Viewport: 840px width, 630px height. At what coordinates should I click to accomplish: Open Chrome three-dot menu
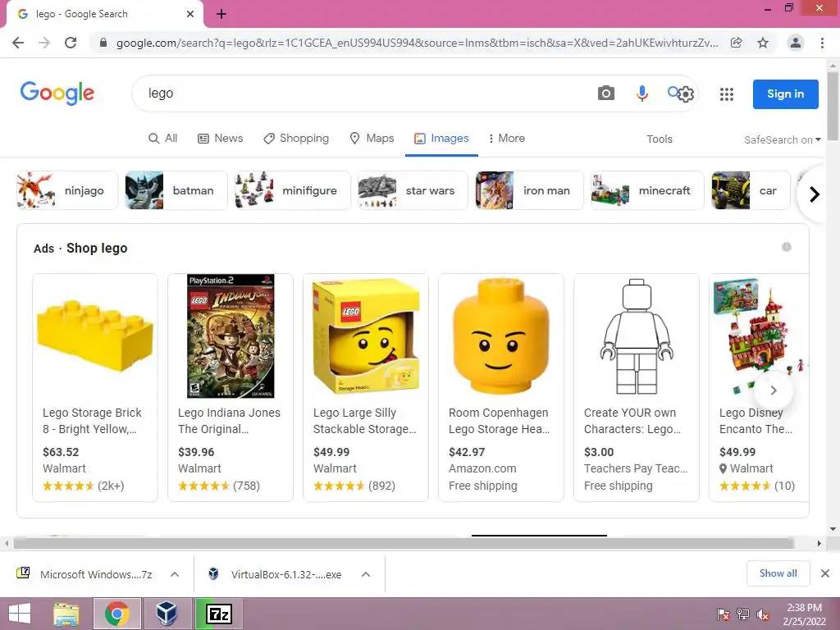click(x=822, y=43)
